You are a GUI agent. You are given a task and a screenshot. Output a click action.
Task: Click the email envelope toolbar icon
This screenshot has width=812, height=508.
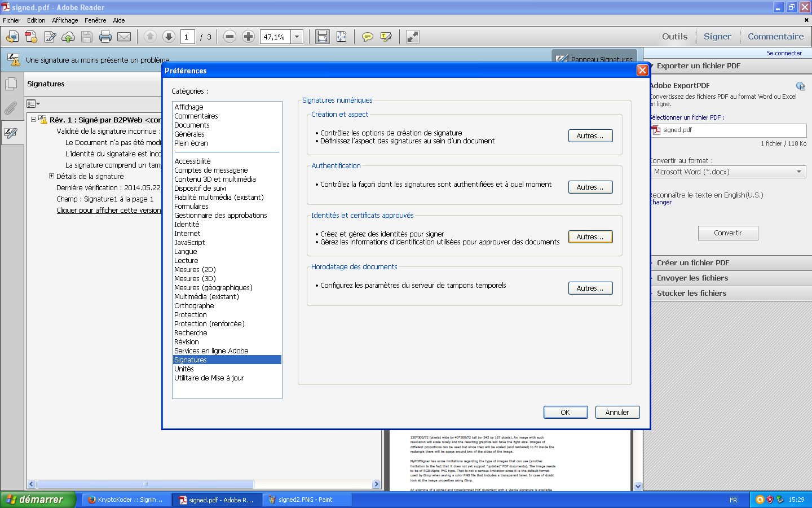pos(124,37)
